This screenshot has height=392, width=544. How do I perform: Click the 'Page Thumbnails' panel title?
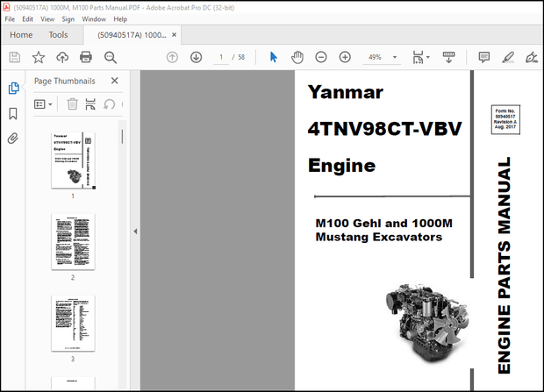point(65,81)
